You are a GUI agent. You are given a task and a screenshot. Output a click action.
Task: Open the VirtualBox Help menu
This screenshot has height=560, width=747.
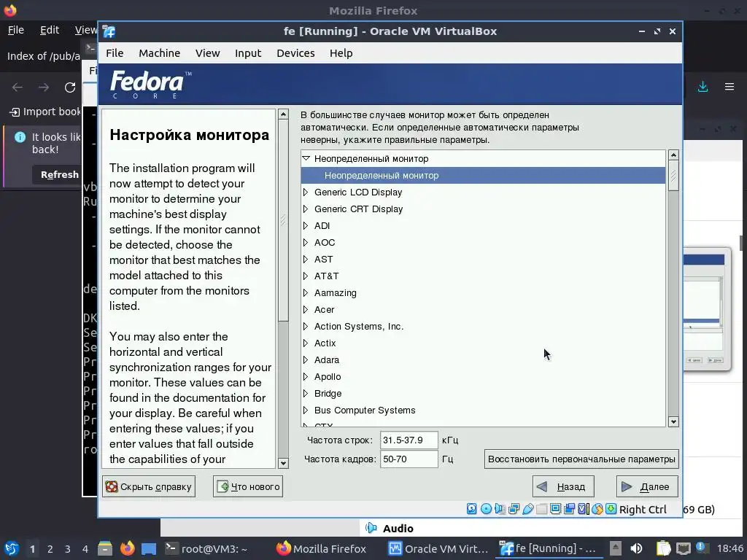pos(341,53)
